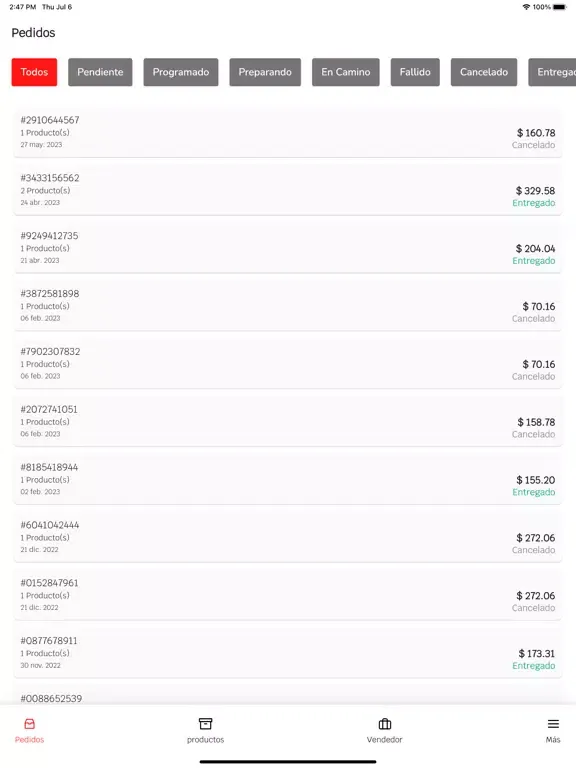Filter orders by En Camino
576x768 pixels.
346,72
